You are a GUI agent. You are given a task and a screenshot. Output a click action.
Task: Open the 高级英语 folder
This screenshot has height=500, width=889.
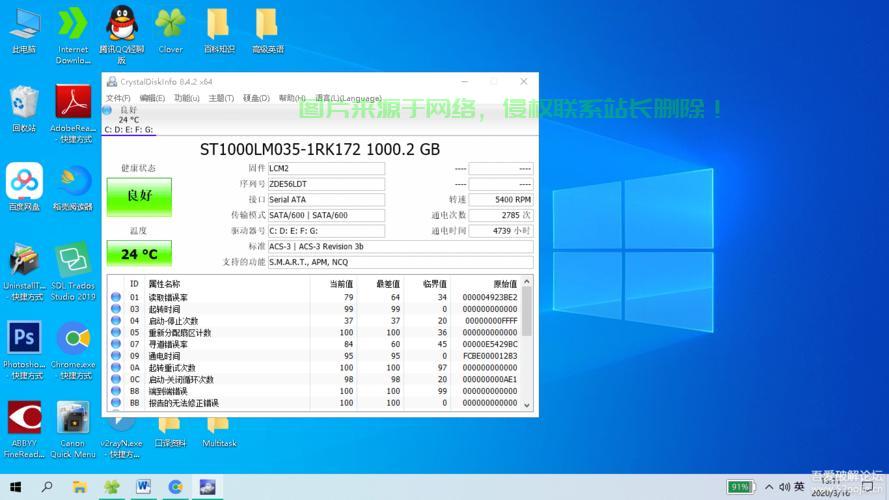(268, 32)
